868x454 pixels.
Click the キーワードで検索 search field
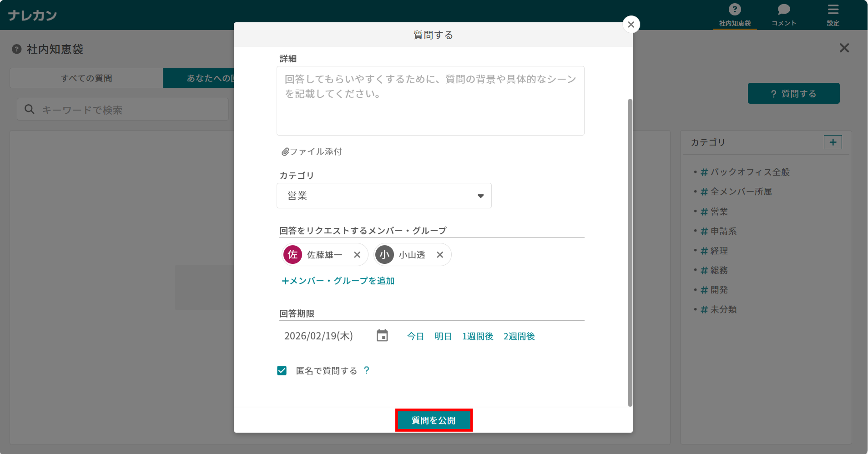123,109
